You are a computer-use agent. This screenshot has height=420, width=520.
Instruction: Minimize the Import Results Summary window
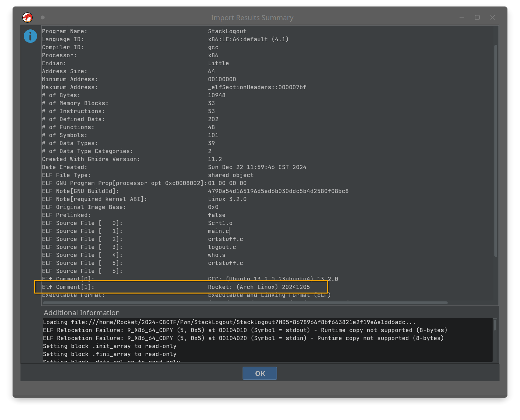462,18
